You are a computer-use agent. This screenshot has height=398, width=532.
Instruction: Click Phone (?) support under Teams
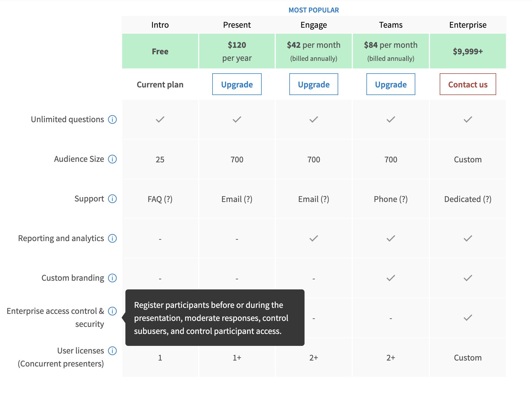pyautogui.click(x=391, y=199)
